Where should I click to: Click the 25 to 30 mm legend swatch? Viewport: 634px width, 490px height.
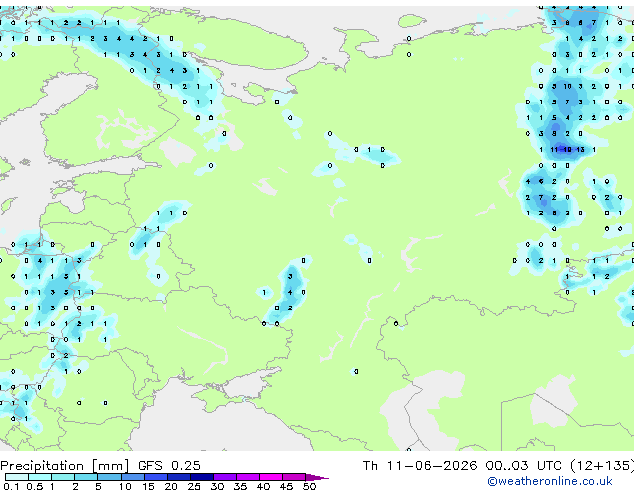(202, 477)
